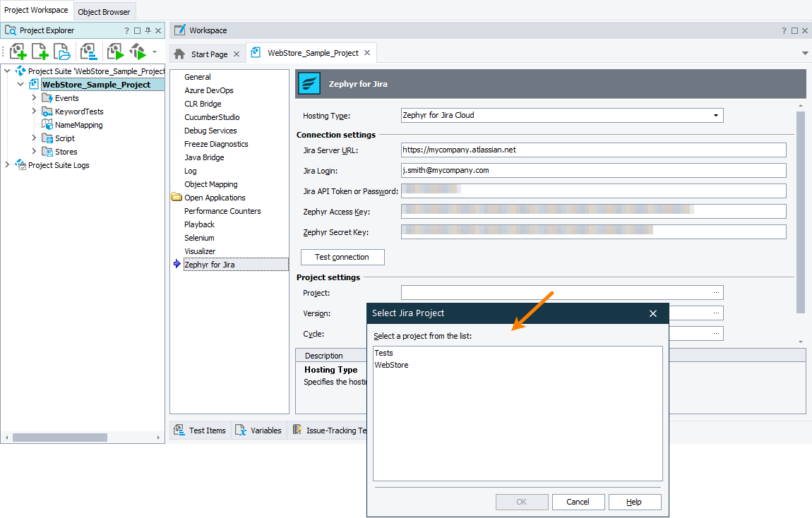Click the Zephyr Access Key field
The image size is (812, 518).
point(593,212)
